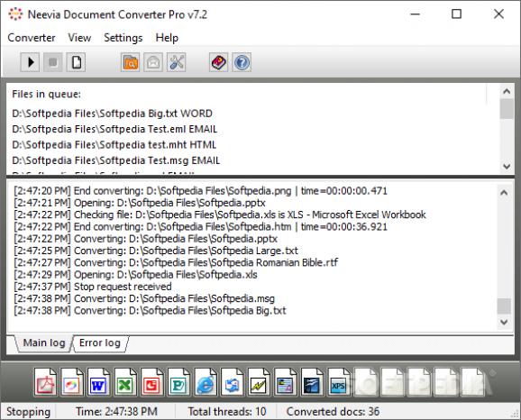The height and width of the screenshot is (420, 521).
Task: Select the Visio diagram document icon
Action: (x=286, y=382)
